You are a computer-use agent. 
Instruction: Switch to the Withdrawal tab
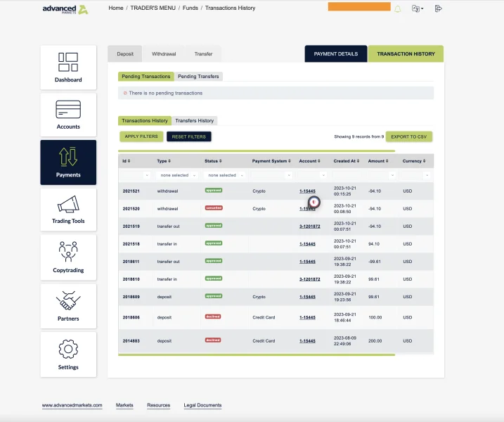[x=164, y=54]
